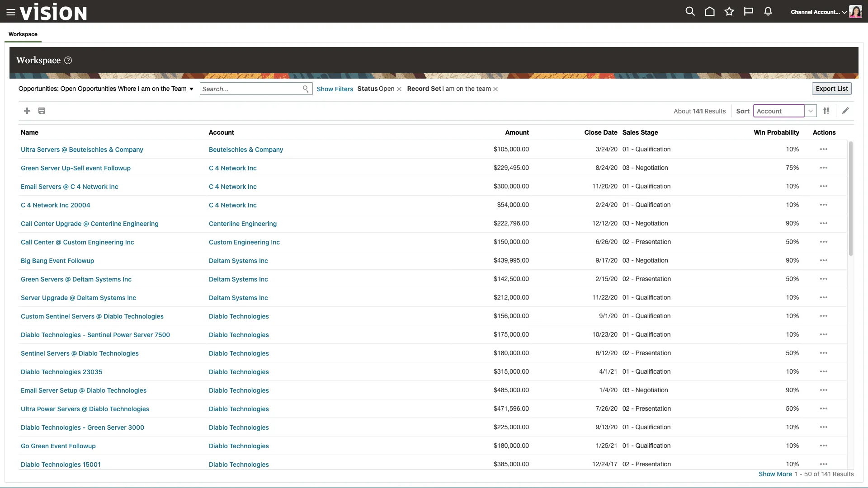
Task: Open the hamburger navigation menu
Action: coord(11,12)
